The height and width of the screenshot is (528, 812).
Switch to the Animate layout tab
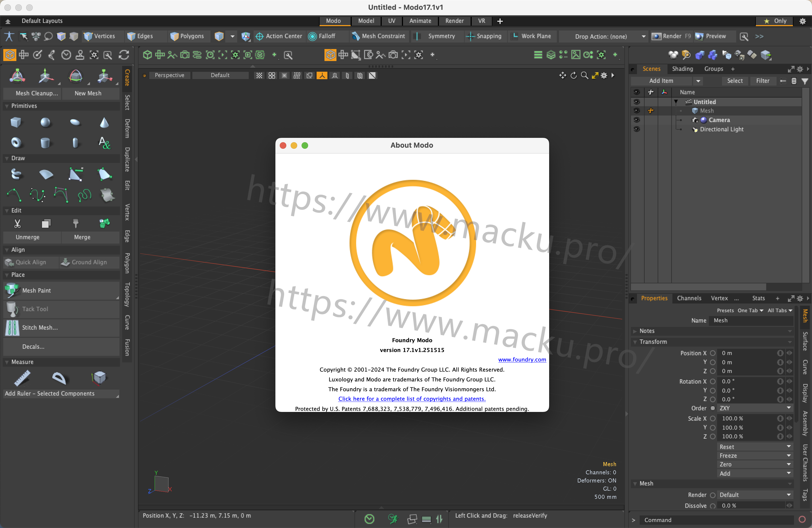pyautogui.click(x=420, y=21)
